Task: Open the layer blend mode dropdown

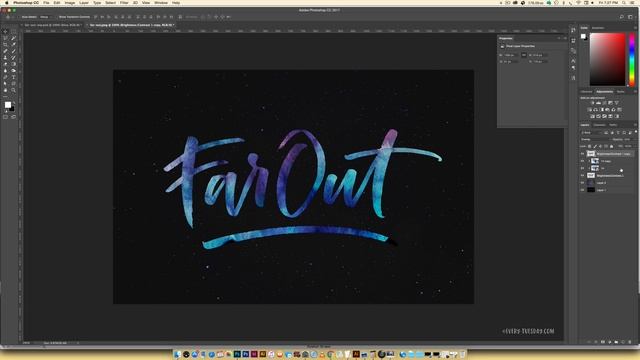Action: tap(595, 140)
